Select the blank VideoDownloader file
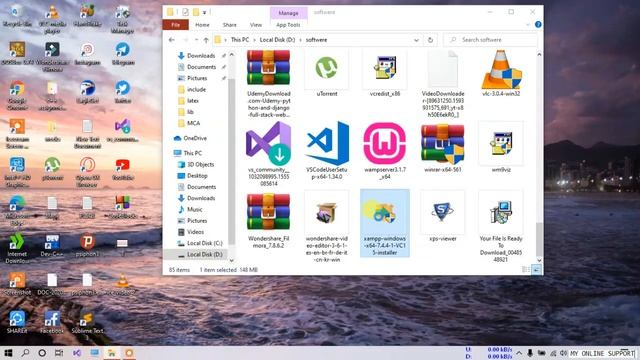 [x=442, y=84]
